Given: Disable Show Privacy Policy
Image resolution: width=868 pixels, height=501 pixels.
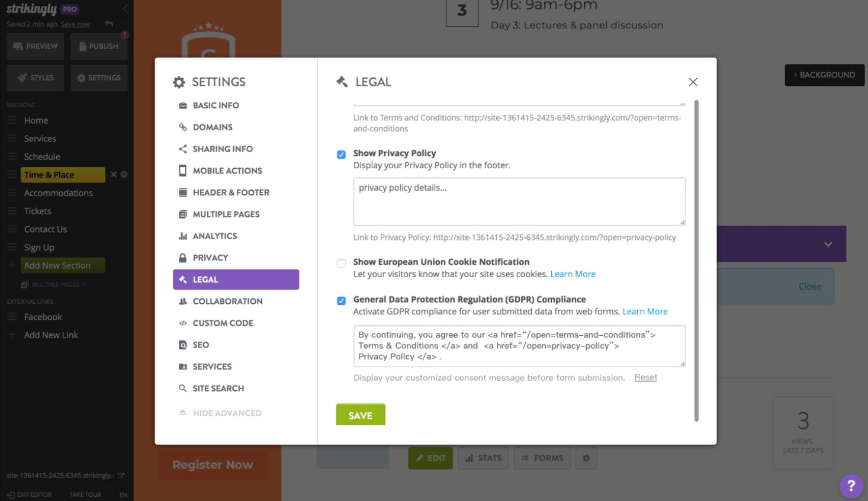Looking at the screenshot, I should point(340,154).
